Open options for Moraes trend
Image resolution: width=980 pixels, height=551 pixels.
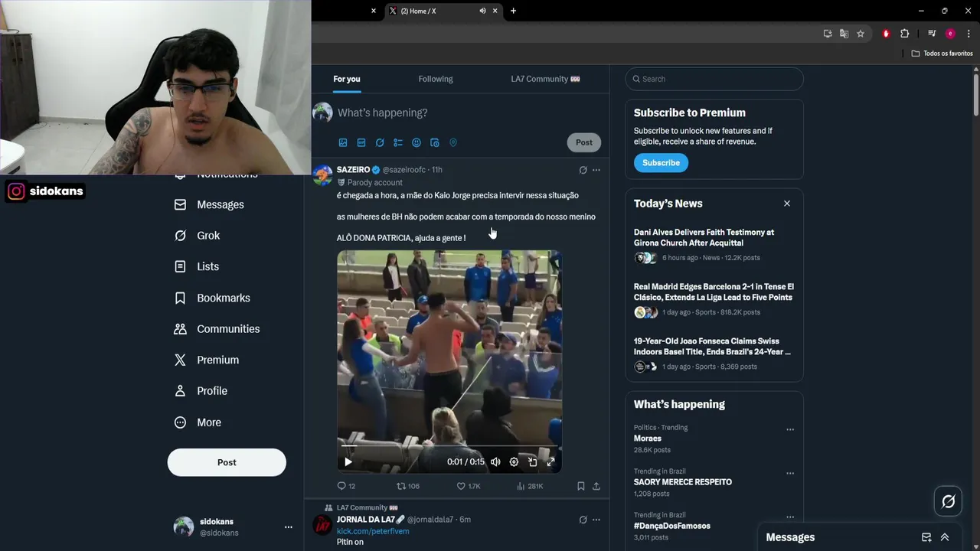click(790, 429)
